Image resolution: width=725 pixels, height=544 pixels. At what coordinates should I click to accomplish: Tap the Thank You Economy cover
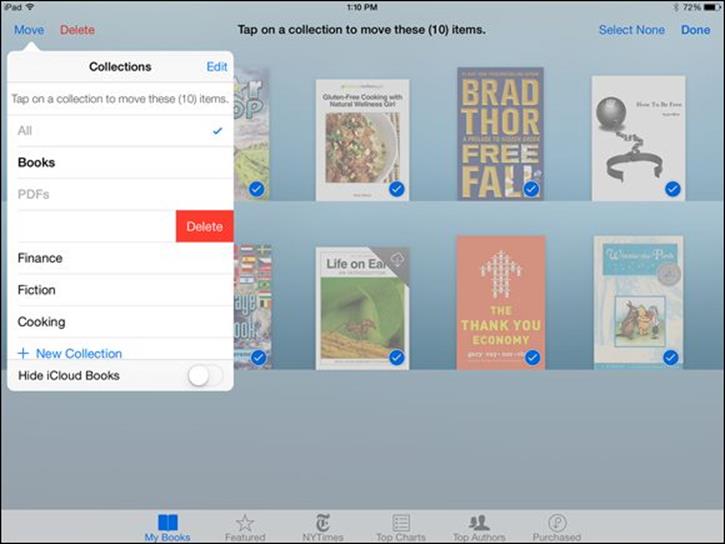(x=501, y=303)
